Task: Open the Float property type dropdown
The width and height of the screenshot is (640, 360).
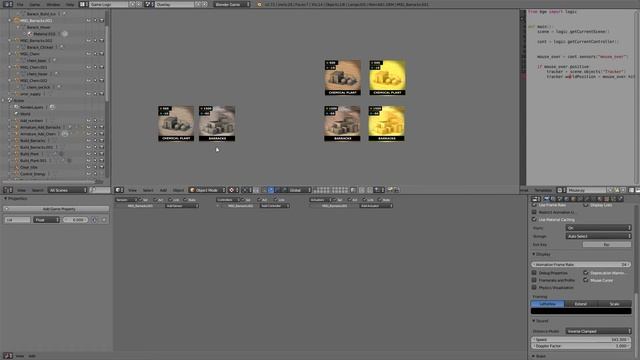Action: tap(46, 220)
